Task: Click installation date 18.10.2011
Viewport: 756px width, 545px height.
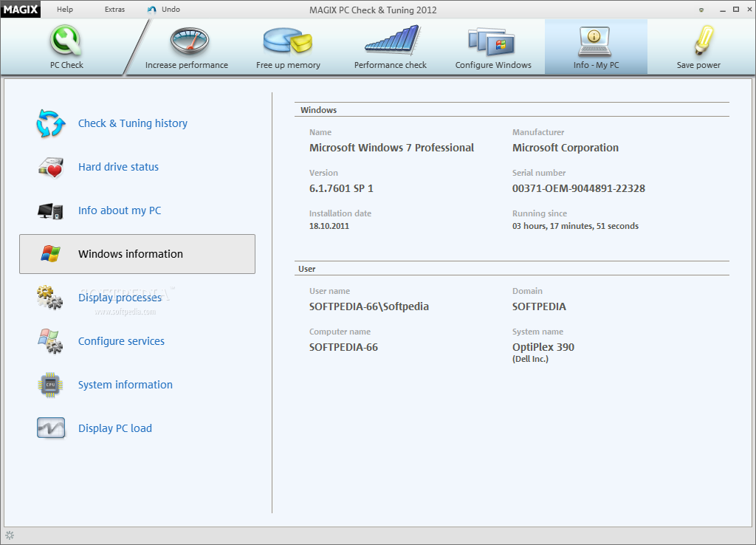Action: 329,226
